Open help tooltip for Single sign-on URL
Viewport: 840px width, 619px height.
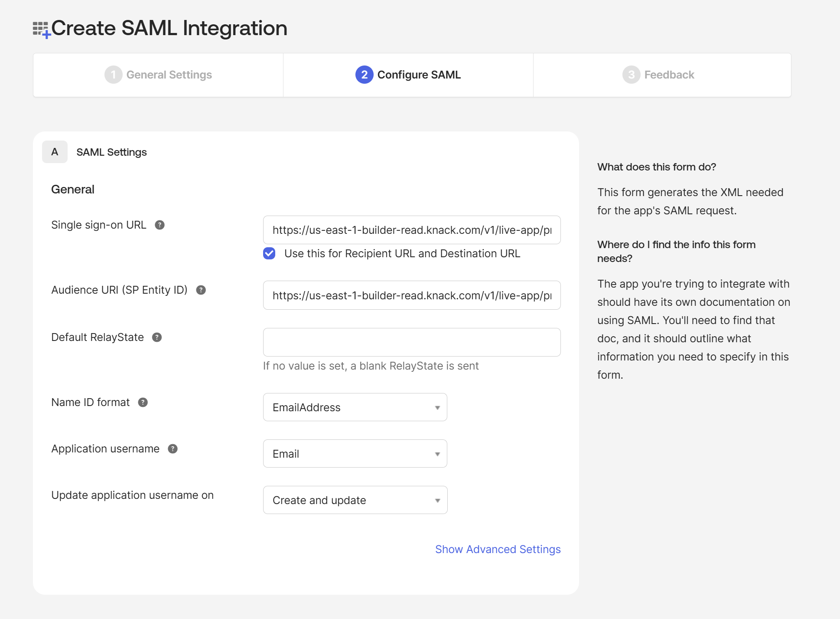(160, 225)
